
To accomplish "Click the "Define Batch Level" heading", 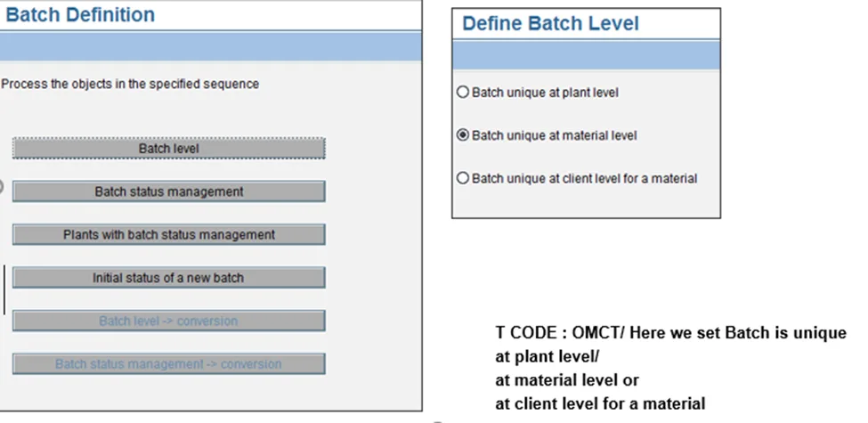I will click(550, 24).
